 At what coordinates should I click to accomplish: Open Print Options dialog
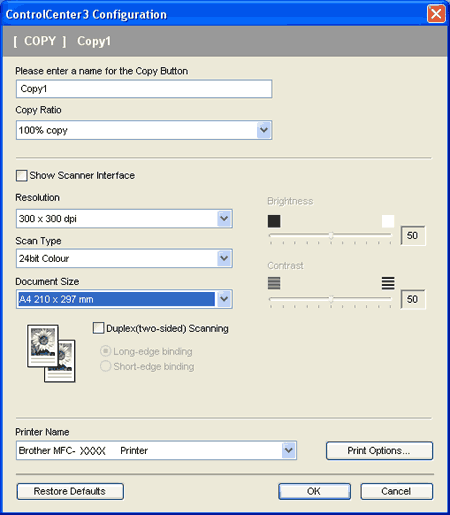pyautogui.click(x=379, y=451)
